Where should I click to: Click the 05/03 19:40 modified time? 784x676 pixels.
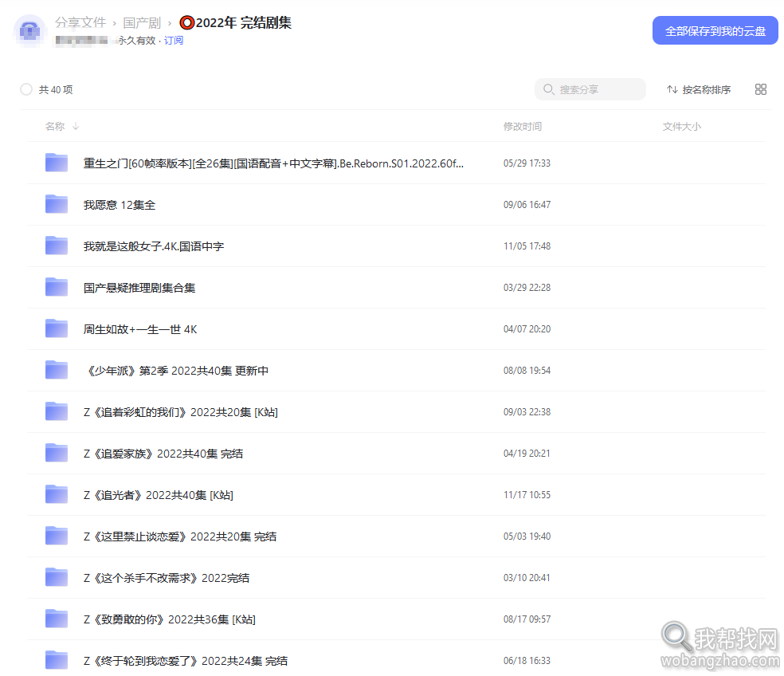tap(527, 537)
